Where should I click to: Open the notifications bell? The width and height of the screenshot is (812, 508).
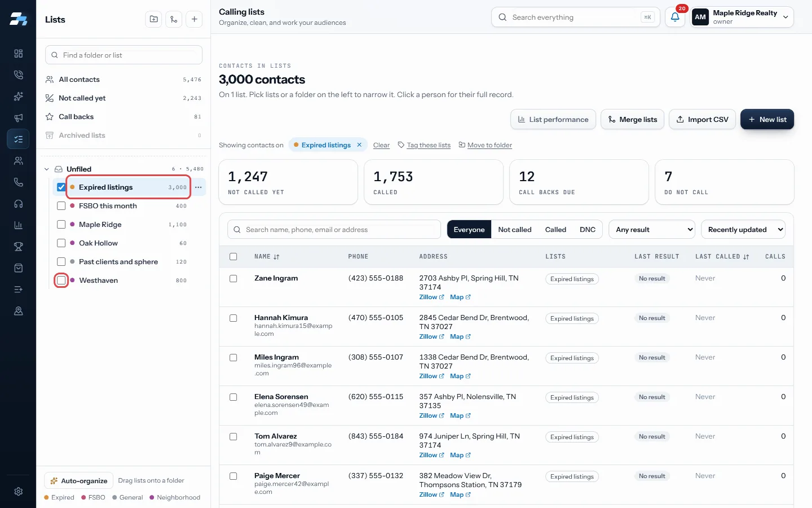coord(675,17)
